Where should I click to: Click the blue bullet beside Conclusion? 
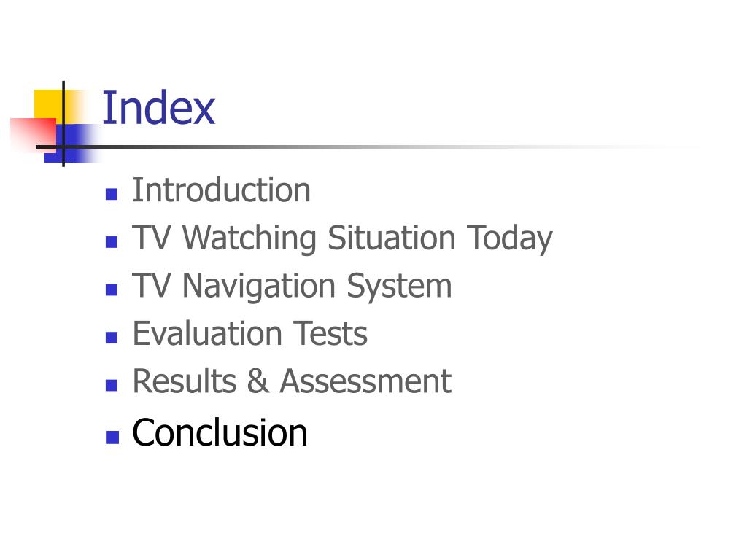[x=112, y=437]
